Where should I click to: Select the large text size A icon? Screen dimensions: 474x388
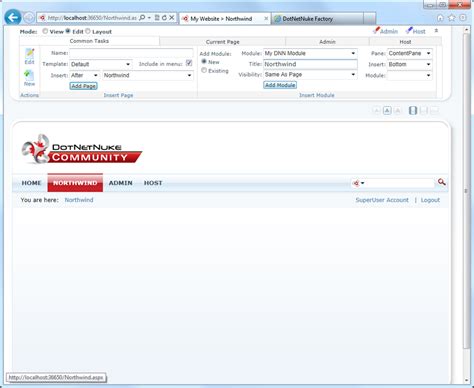tap(397, 110)
